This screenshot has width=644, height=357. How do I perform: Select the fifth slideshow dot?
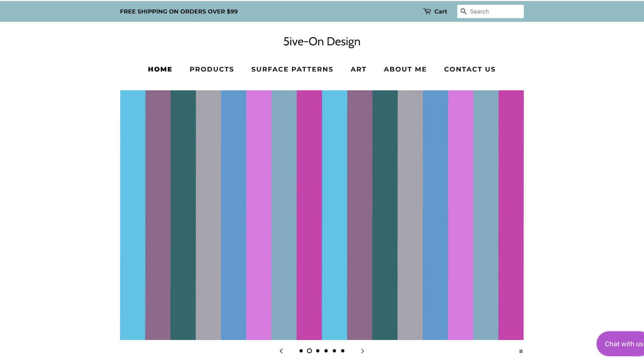coord(334,351)
